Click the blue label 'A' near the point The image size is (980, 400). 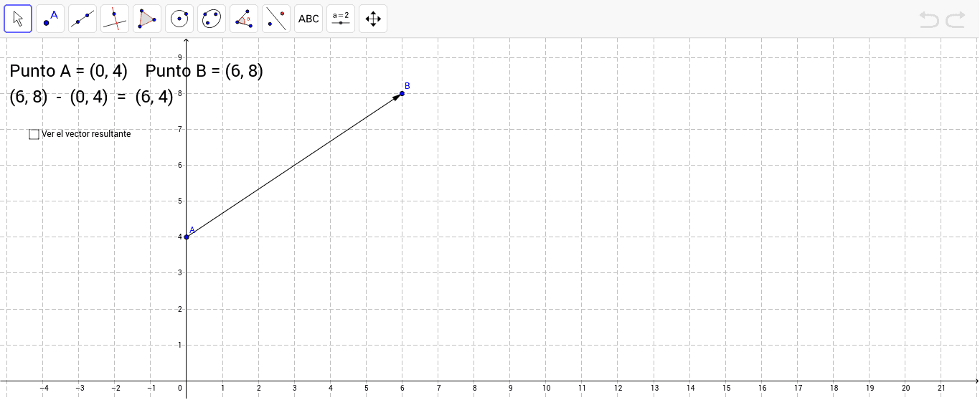click(x=192, y=229)
